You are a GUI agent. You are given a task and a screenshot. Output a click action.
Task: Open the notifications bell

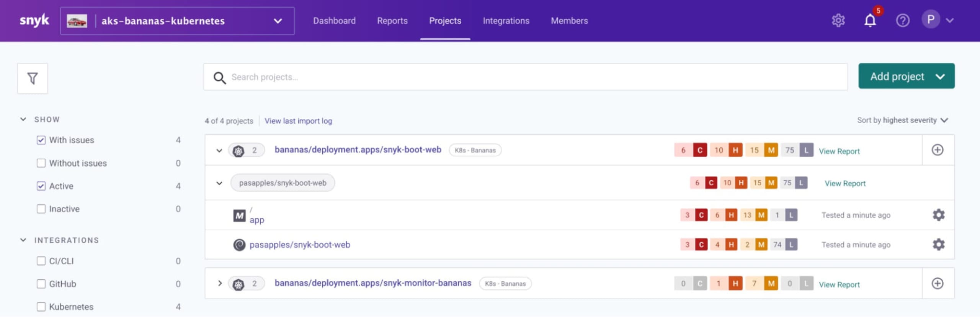point(870,20)
